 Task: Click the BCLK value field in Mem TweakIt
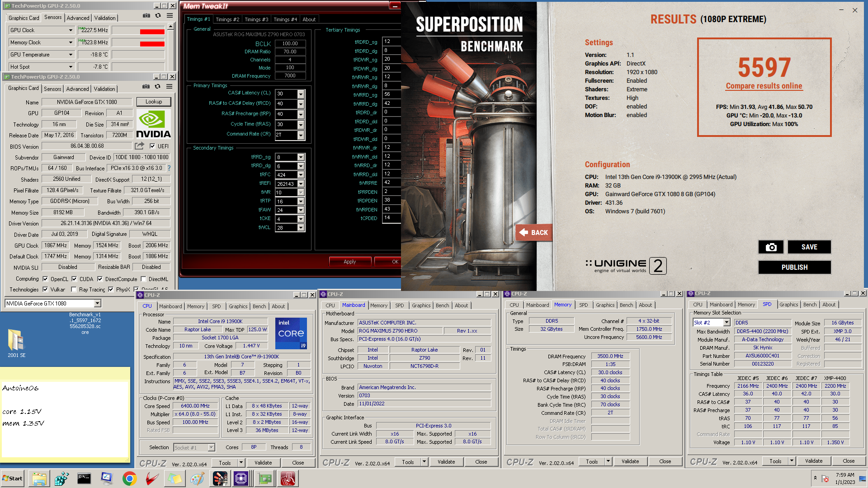[290, 44]
